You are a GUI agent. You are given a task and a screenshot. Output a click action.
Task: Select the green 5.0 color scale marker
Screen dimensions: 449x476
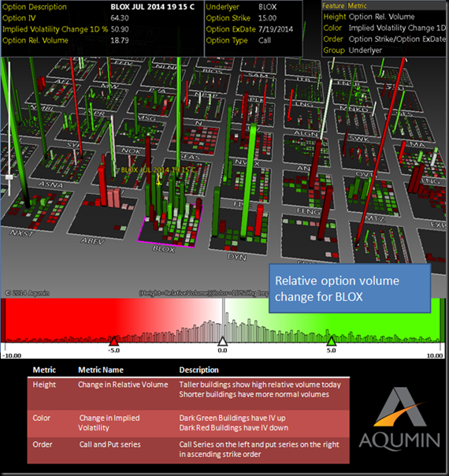click(x=332, y=341)
